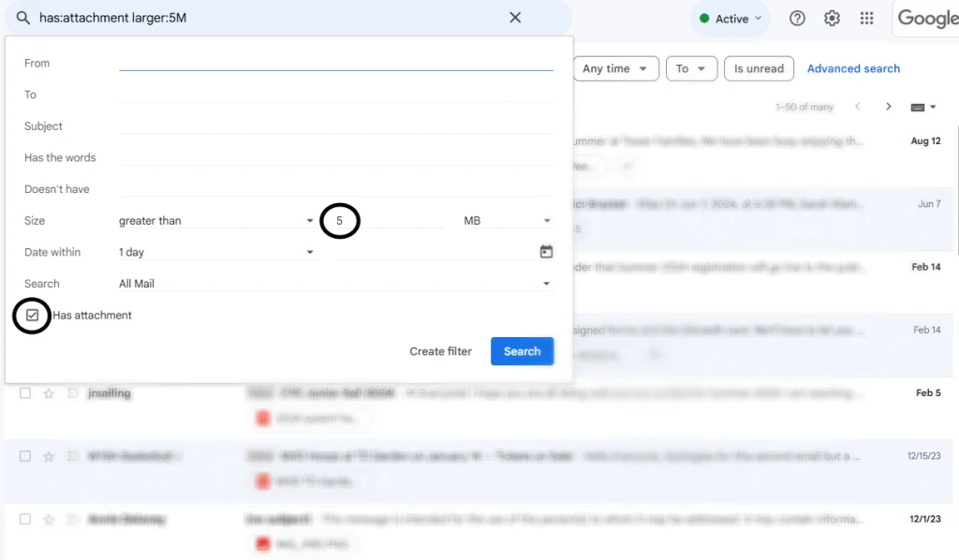Open the Advanced search link
This screenshot has width=959, height=560.
tap(853, 68)
